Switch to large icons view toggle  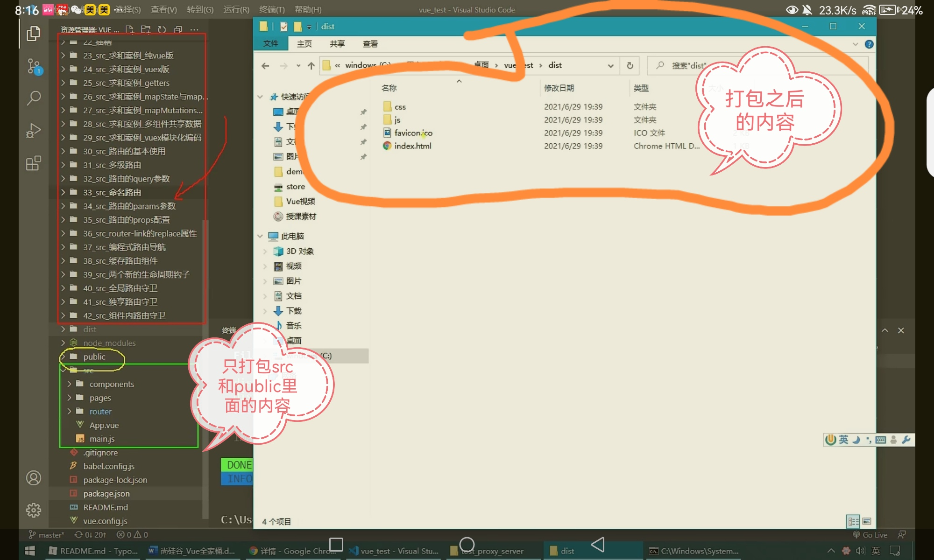coord(867,521)
